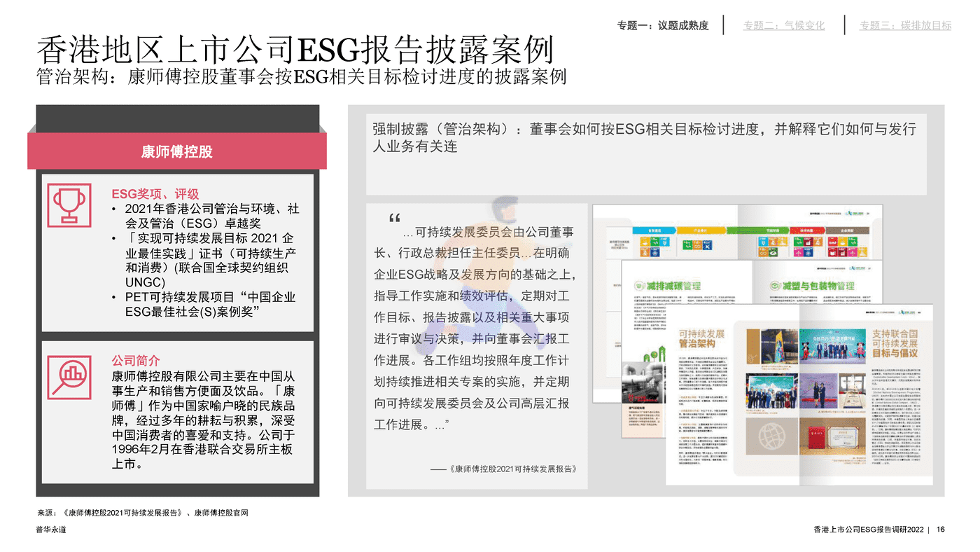
Task: Click the source line 来源 at bottom
Action: point(143,513)
